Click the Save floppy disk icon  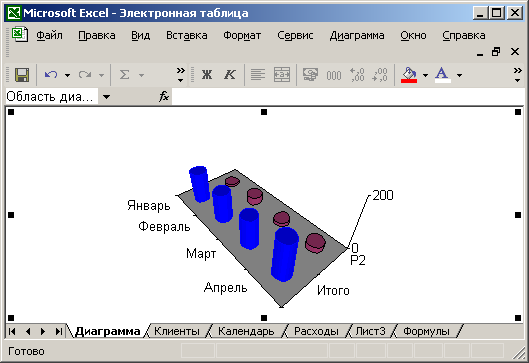[x=22, y=75]
